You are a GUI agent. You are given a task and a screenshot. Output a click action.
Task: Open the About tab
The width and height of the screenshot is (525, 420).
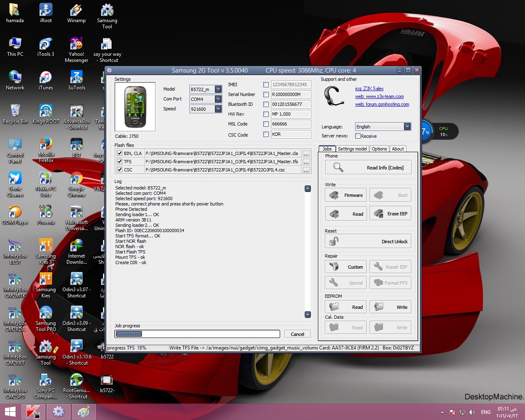click(x=398, y=149)
